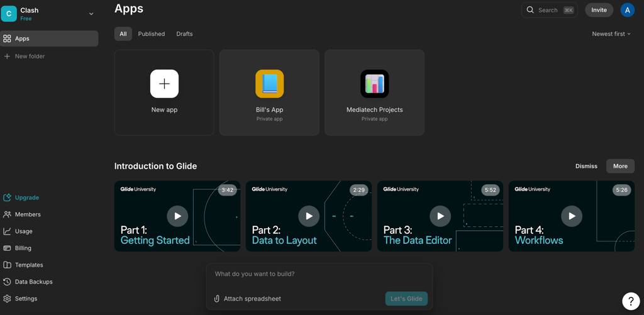644x315 pixels.
Task: Play Part 4: Workflows video
Action: click(x=572, y=216)
